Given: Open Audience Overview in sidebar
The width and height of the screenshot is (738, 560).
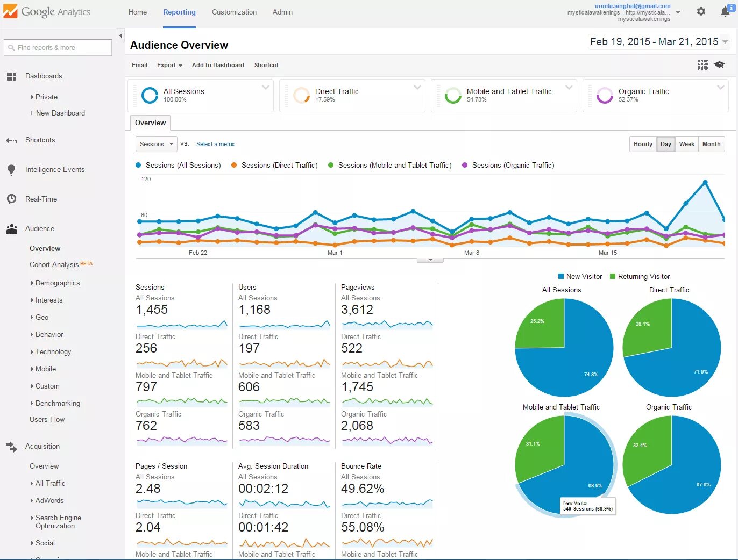Looking at the screenshot, I should 45,249.
